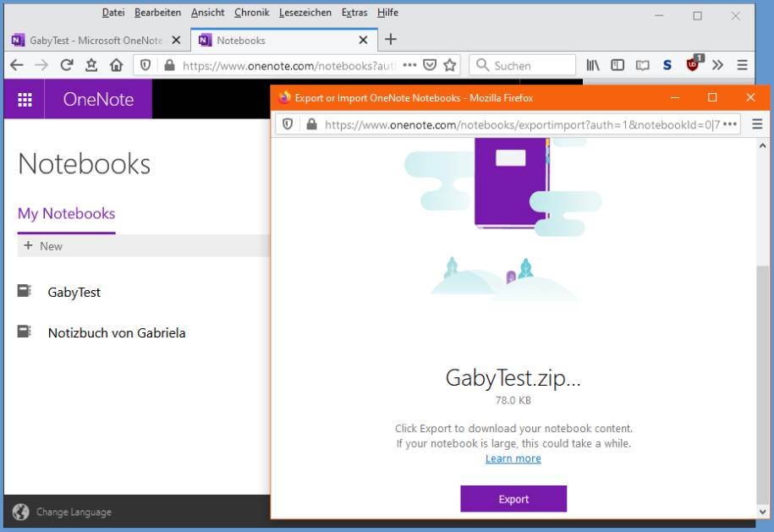This screenshot has height=532, width=774.
Task: Open the Lesezeichen menu
Action: pos(305,13)
